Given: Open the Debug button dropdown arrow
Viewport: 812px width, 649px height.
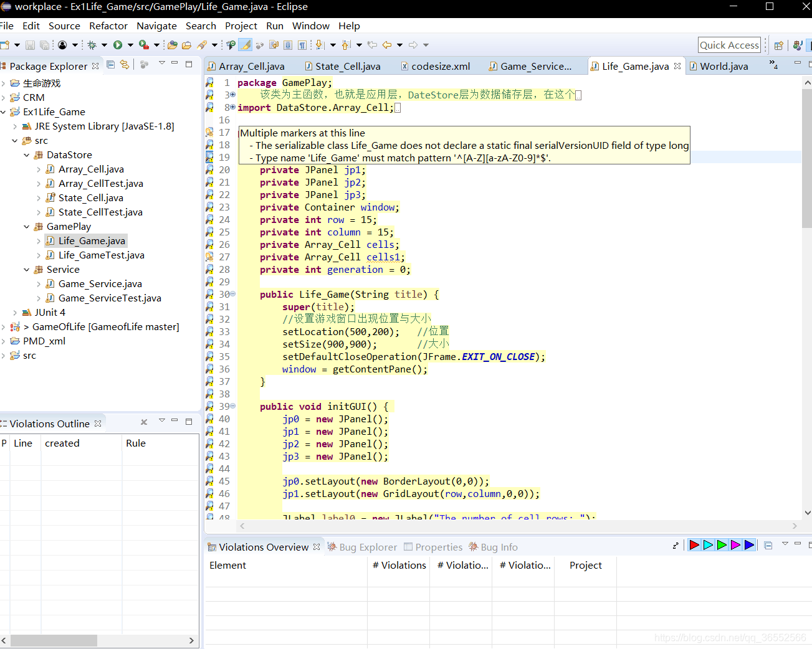Looking at the screenshot, I should coord(104,45).
